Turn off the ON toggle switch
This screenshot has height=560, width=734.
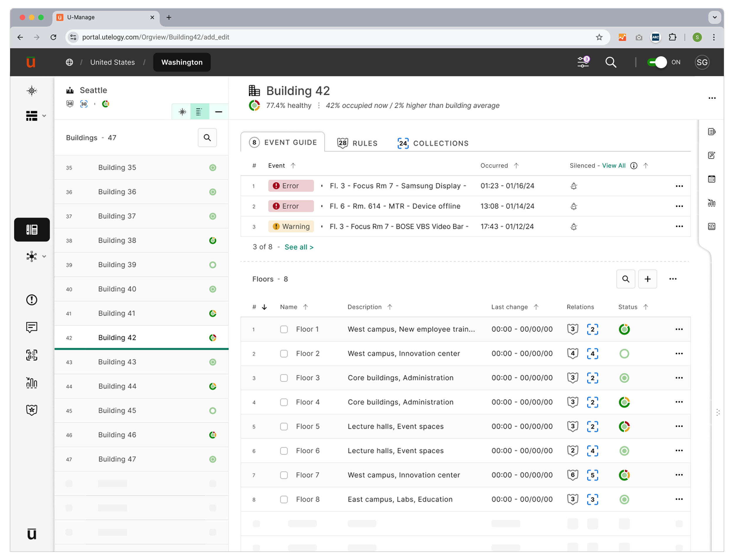(656, 62)
